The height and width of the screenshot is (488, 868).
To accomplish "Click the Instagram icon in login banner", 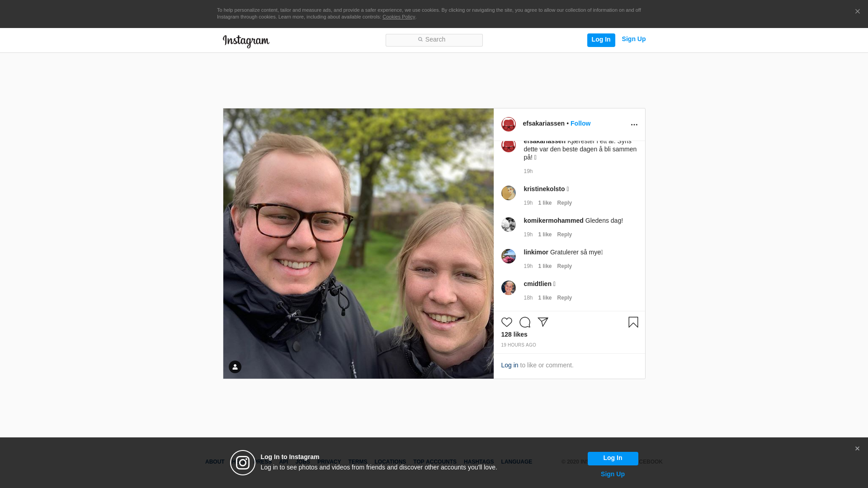I will [x=243, y=463].
